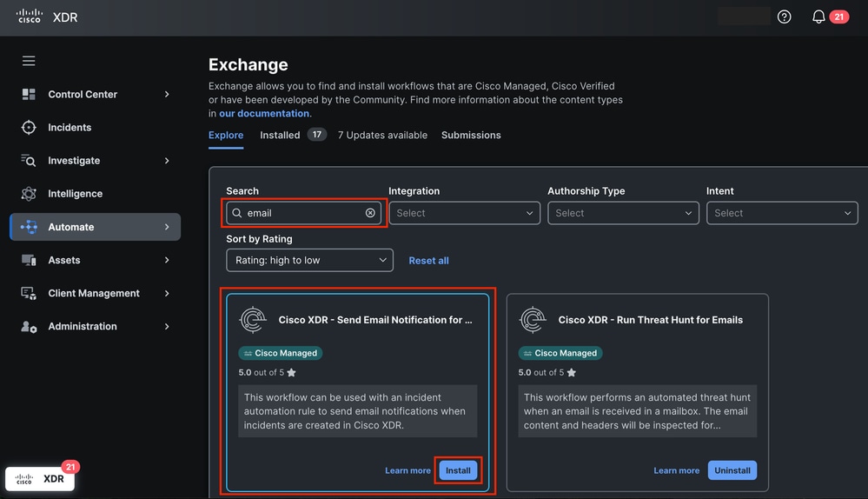Expand the Investigate submenu chevron
Screen dimensions: 868x499
click(x=167, y=161)
